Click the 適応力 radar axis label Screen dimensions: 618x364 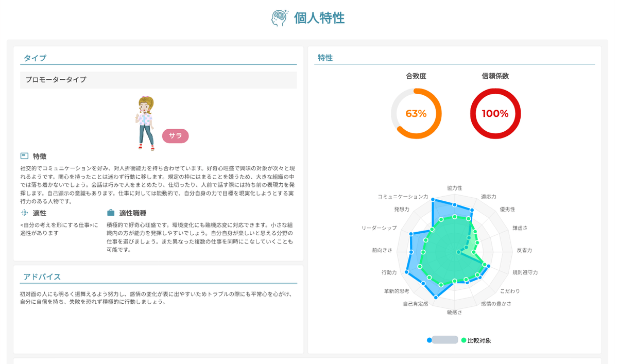click(489, 197)
